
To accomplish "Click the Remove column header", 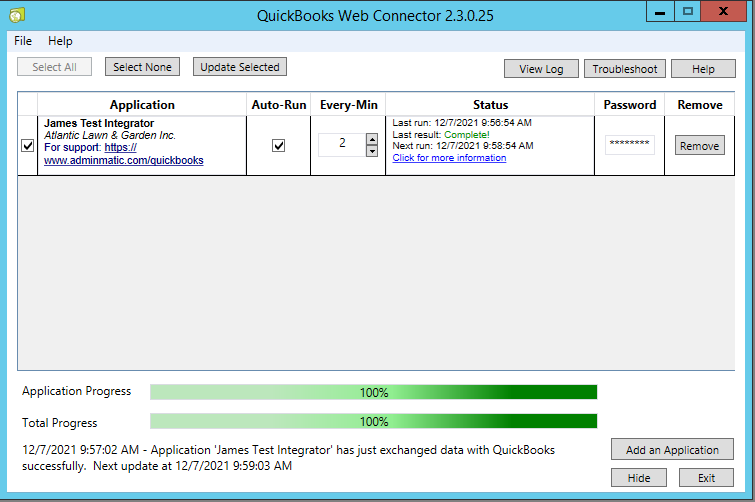I will (700, 104).
